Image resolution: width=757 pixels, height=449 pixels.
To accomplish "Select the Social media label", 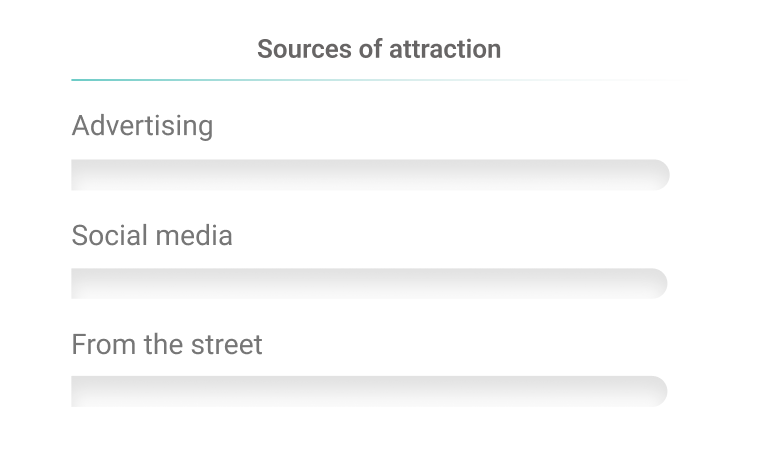I will click(x=152, y=235).
